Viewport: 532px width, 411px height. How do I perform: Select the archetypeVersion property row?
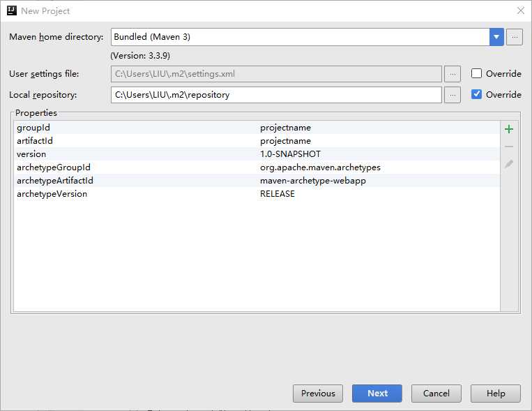[x=257, y=194]
